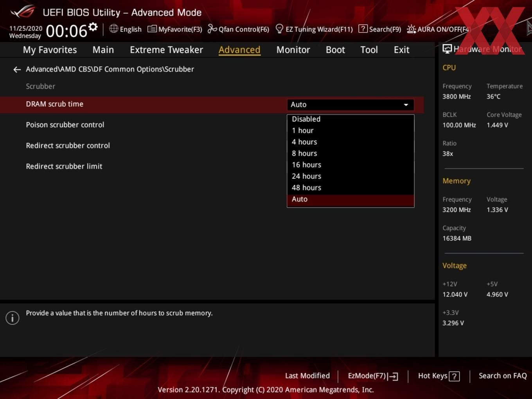Switch to Boot tab
The image size is (532, 399).
(335, 50)
